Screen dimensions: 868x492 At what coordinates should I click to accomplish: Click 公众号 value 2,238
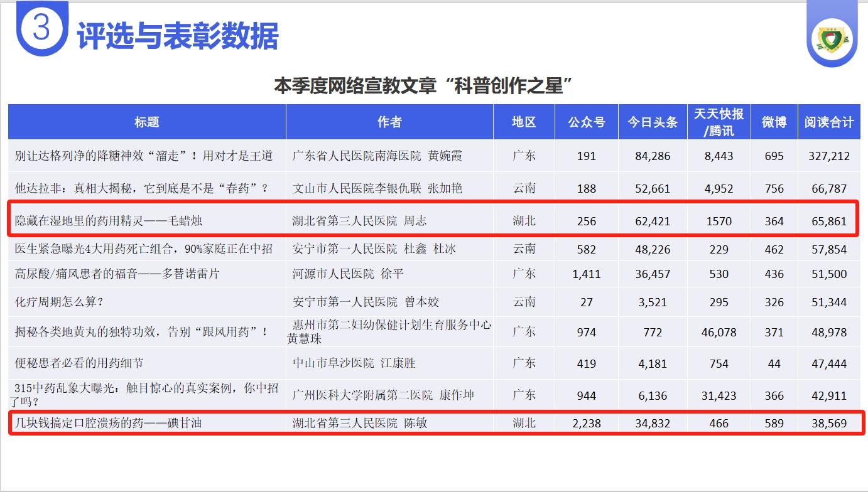click(587, 424)
